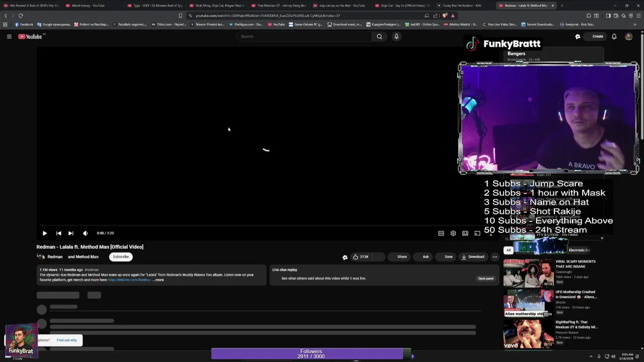Mute the video with the speaker icon
The width and height of the screenshot is (644, 362).
[85, 233]
